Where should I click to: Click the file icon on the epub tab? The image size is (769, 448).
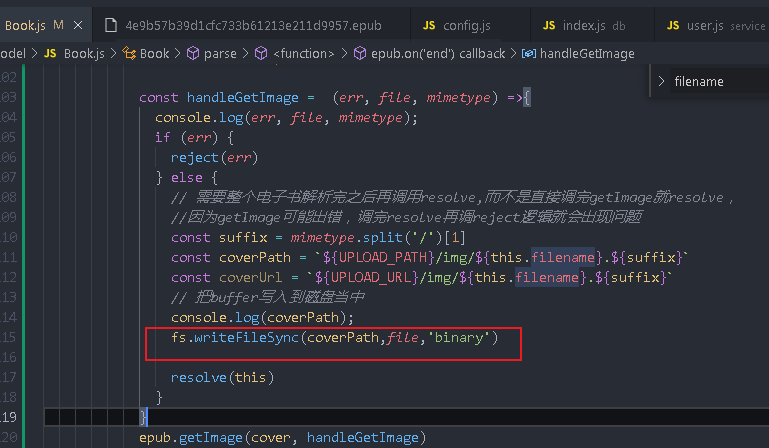[x=111, y=25]
